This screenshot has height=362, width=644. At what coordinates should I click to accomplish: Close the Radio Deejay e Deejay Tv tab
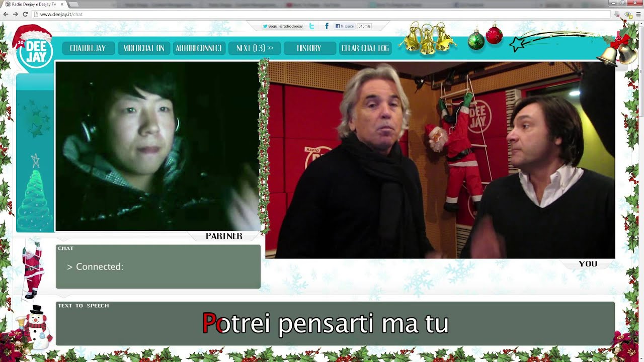click(x=62, y=5)
